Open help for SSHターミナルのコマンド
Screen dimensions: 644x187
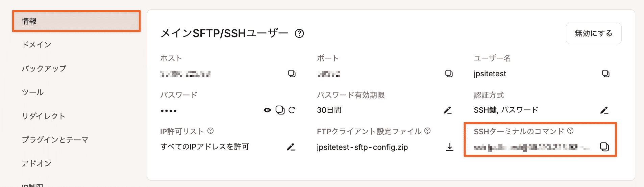point(570,131)
